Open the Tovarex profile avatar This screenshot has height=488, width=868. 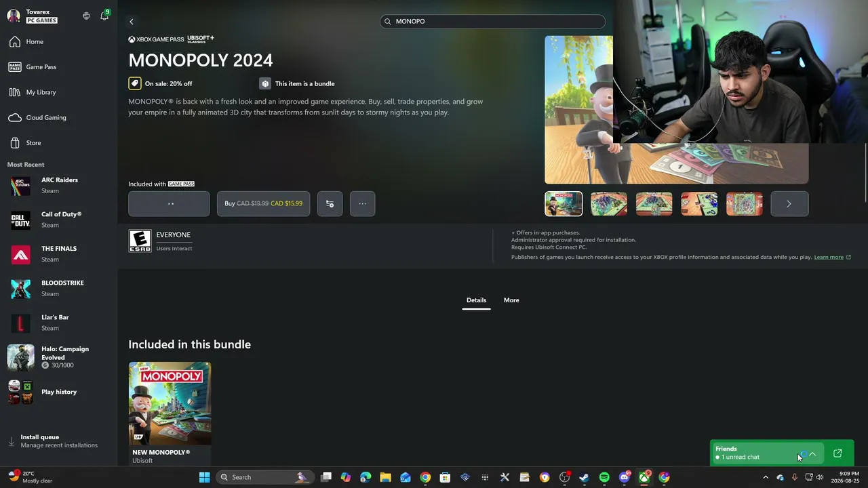pyautogui.click(x=14, y=16)
